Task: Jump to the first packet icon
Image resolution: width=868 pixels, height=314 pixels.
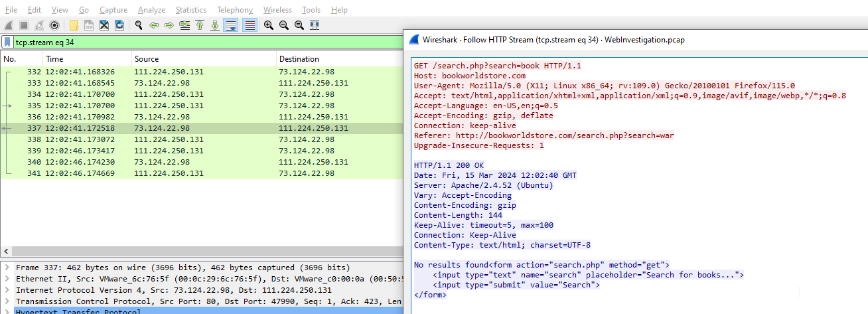Action: (200, 25)
